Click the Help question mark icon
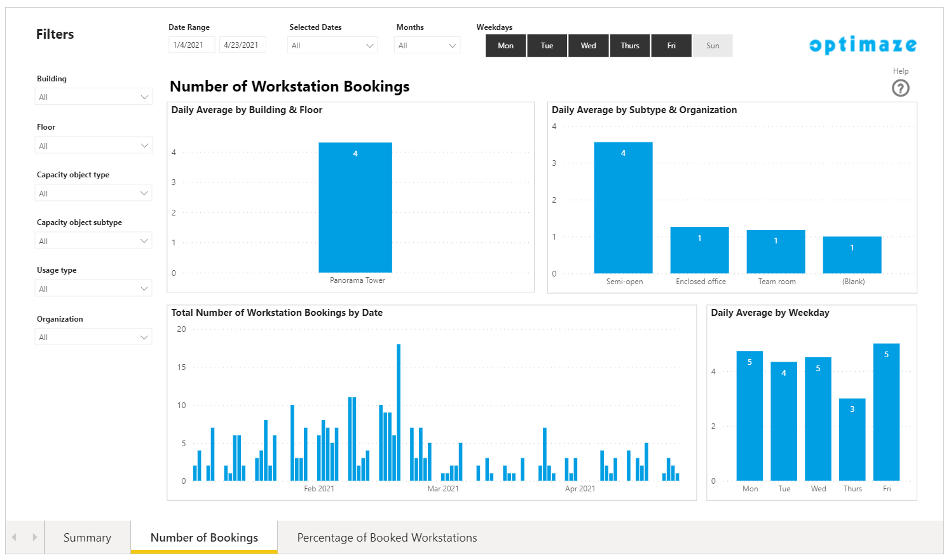 900,88
